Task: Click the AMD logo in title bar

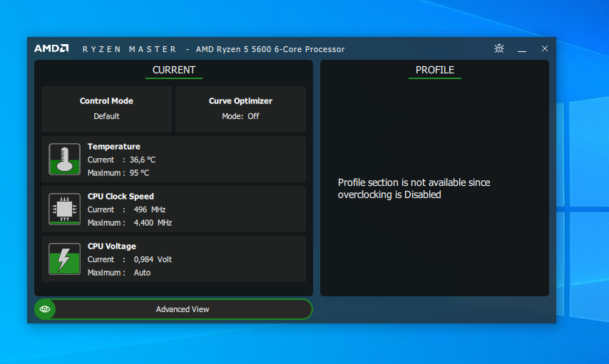Action: tap(51, 48)
